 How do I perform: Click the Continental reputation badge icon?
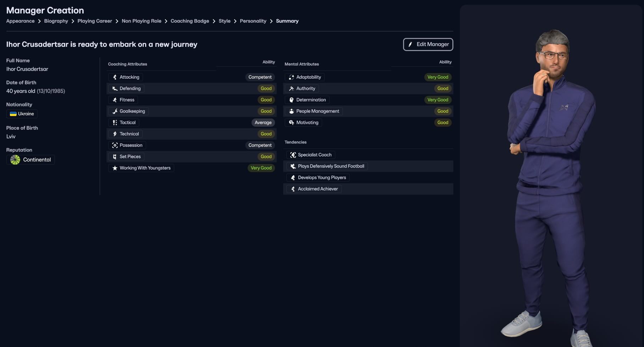coord(15,160)
